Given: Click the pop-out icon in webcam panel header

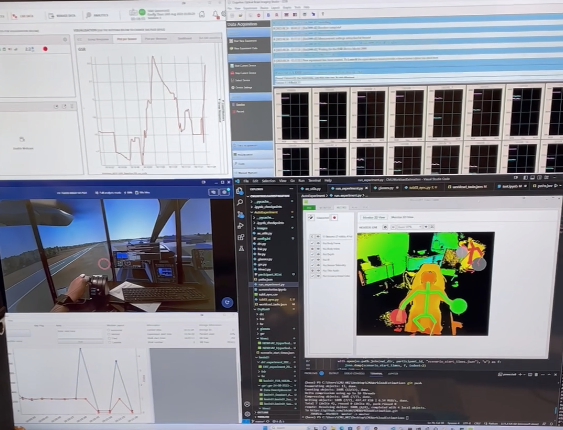Looking at the screenshot, I should (x=64, y=107).
